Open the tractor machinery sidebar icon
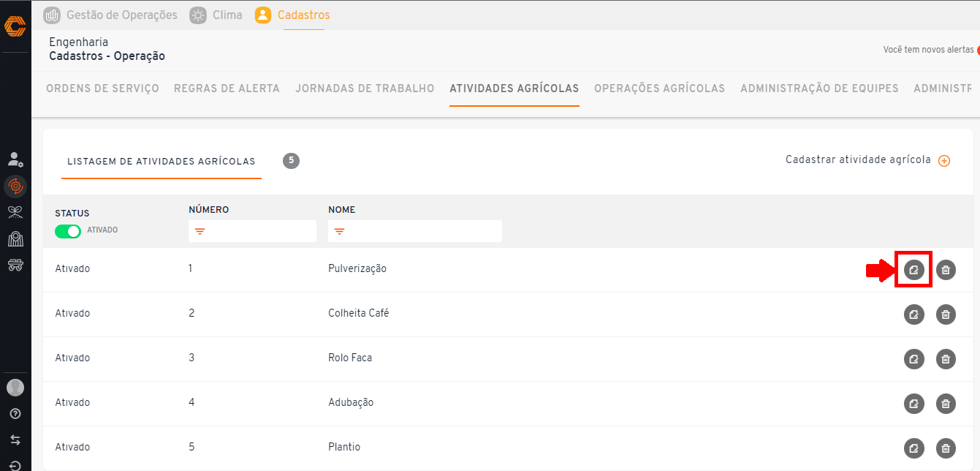This screenshot has height=471, width=980. pyautogui.click(x=15, y=265)
